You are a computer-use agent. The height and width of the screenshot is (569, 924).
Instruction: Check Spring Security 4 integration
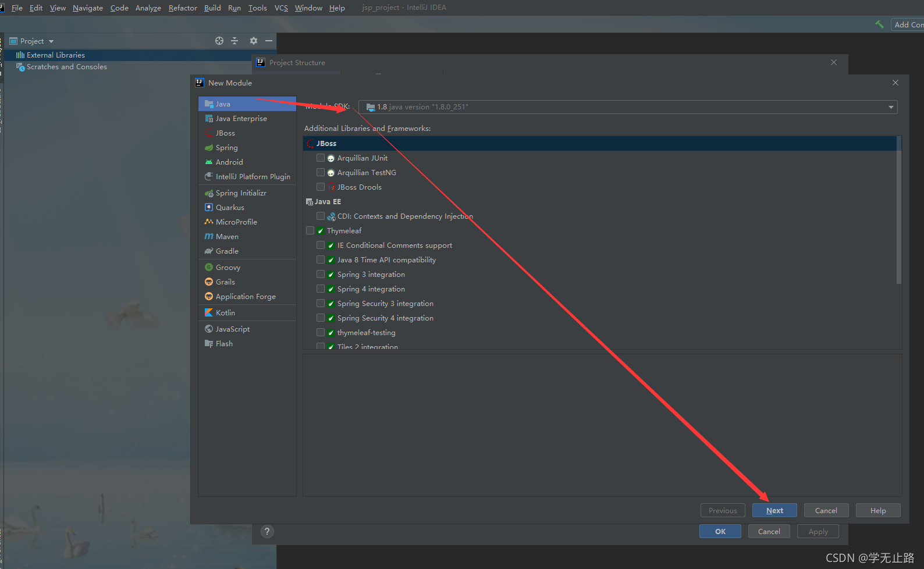pos(321,318)
